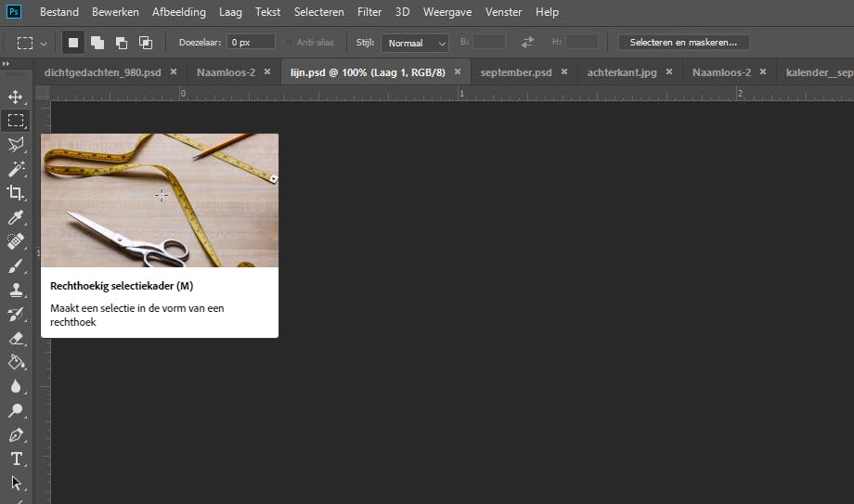Close the achterkant.jpg tab
Viewport: 854px width, 504px height.
pyautogui.click(x=669, y=71)
